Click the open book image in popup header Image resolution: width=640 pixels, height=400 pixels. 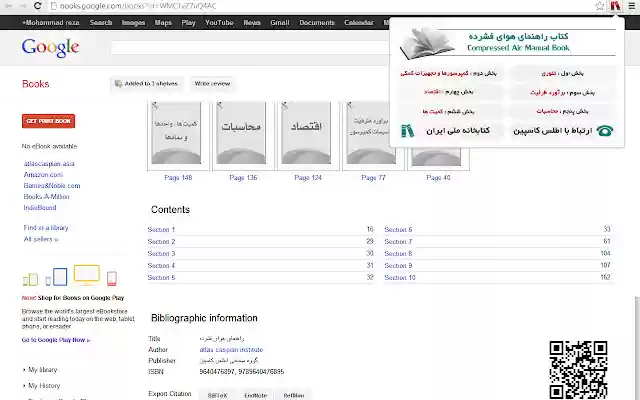click(427, 43)
